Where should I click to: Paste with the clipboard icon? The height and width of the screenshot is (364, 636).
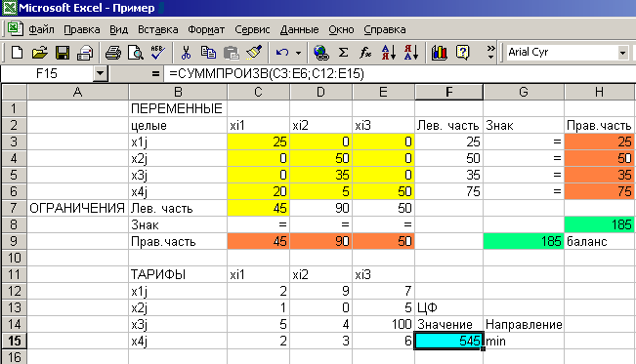point(232,53)
